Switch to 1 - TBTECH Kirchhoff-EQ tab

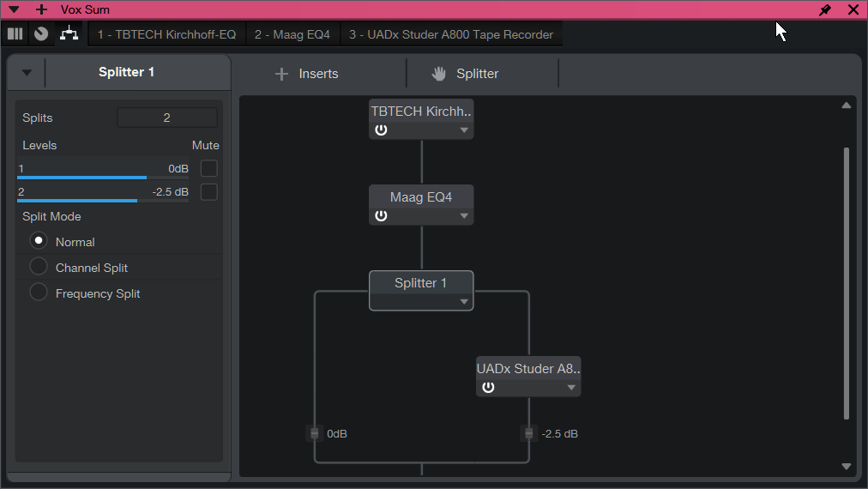click(166, 34)
